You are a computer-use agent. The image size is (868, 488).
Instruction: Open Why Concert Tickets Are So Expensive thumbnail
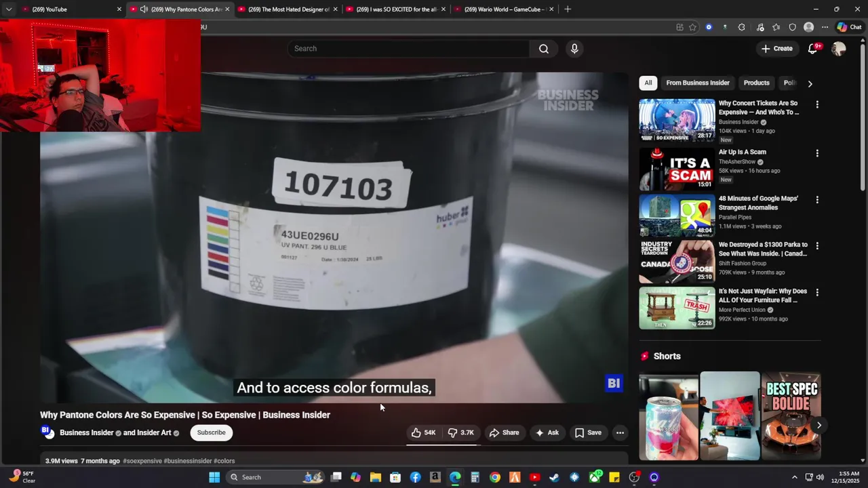[677, 120]
